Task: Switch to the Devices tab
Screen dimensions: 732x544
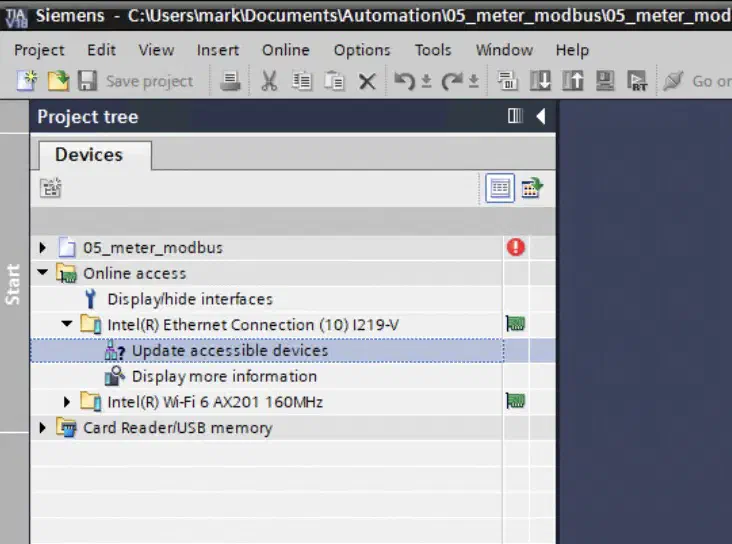Action: 89,155
